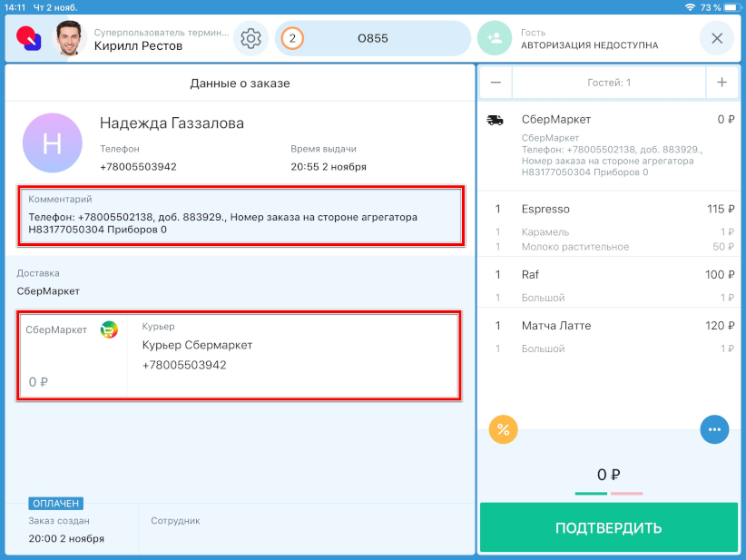Select order number 0855 field

click(372, 38)
